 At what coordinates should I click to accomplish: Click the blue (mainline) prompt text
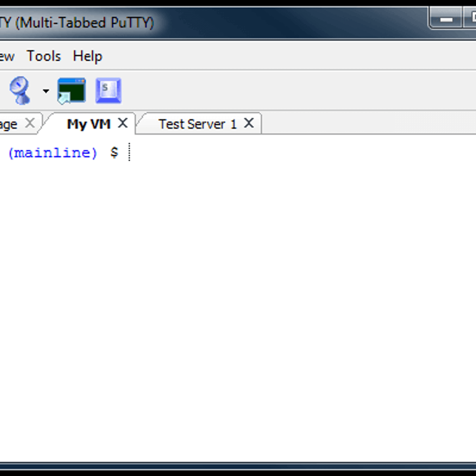pos(52,153)
